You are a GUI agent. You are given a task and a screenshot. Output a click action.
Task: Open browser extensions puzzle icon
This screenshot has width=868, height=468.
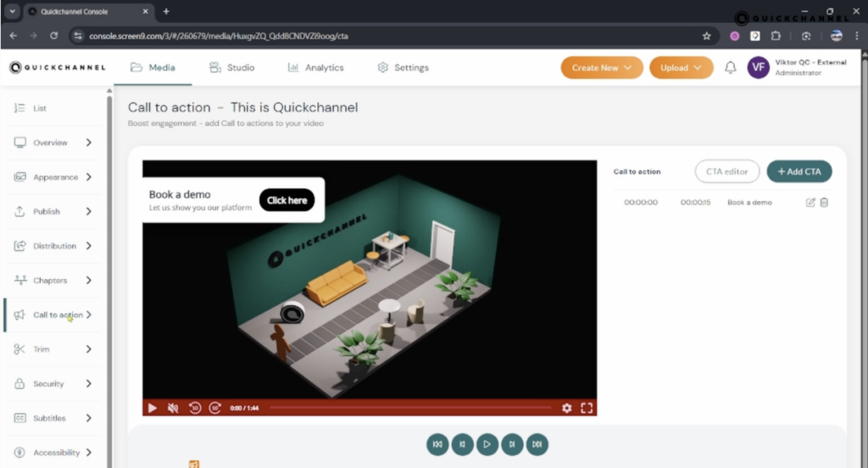(x=776, y=36)
